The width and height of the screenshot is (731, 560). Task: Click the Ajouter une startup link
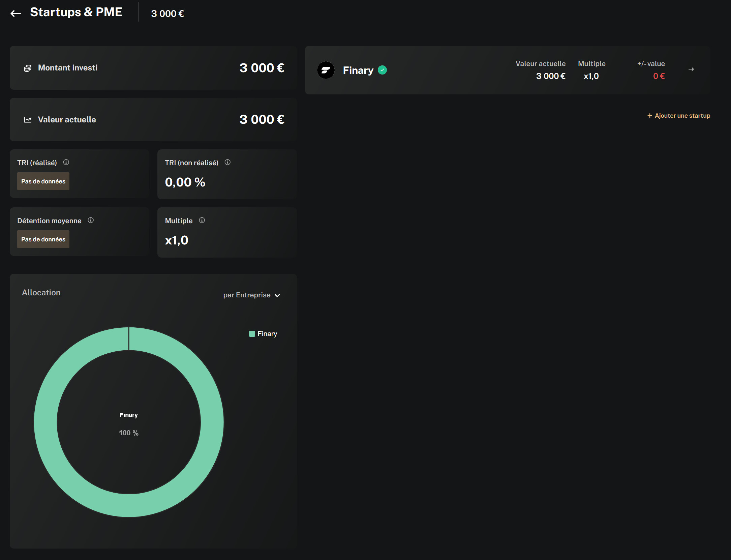[x=678, y=116]
